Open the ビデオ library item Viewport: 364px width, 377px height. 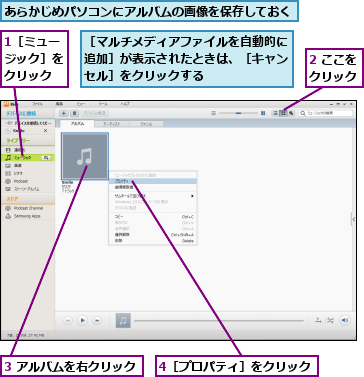tap(28, 173)
